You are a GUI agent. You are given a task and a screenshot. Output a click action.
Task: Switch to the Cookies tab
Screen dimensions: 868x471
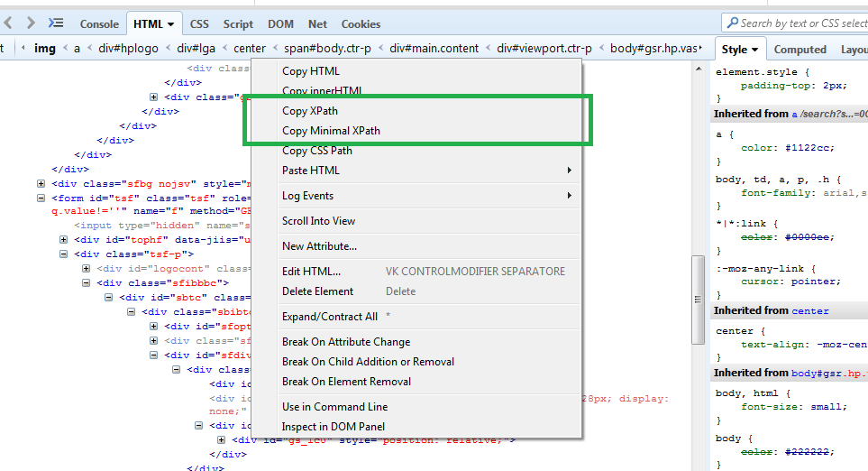pos(361,24)
